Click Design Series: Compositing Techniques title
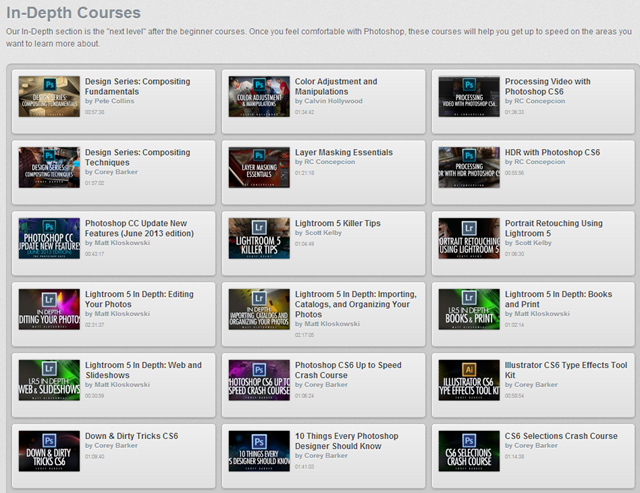640x493 pixels. tap(138, 158)
